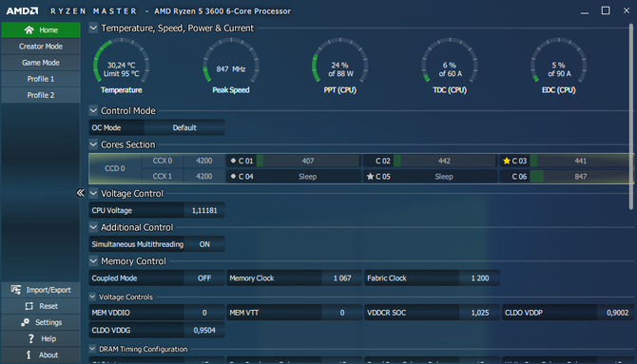
Task: Click the Import/Export button label
Action: pyautogui.click(x=48, y=290)
